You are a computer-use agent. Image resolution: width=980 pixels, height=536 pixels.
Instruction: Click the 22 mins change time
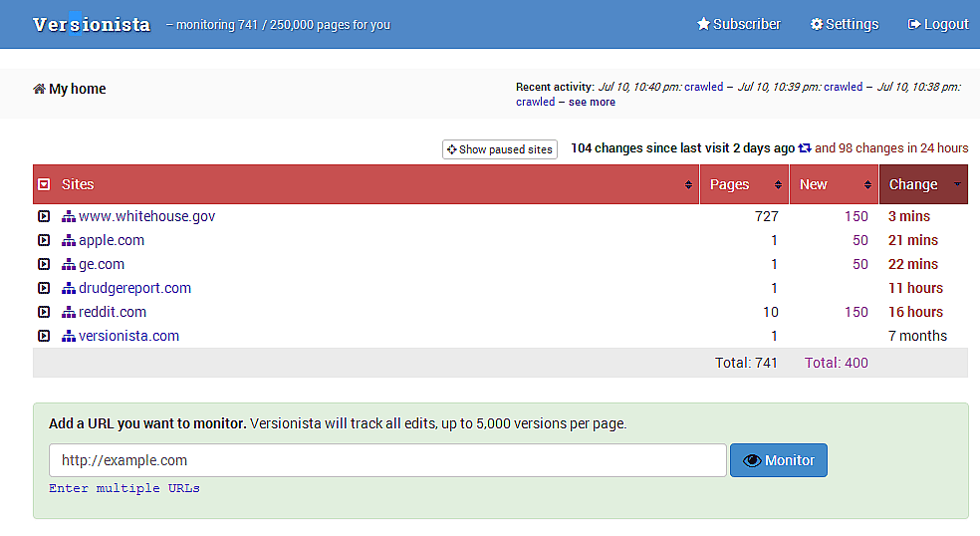912,264
